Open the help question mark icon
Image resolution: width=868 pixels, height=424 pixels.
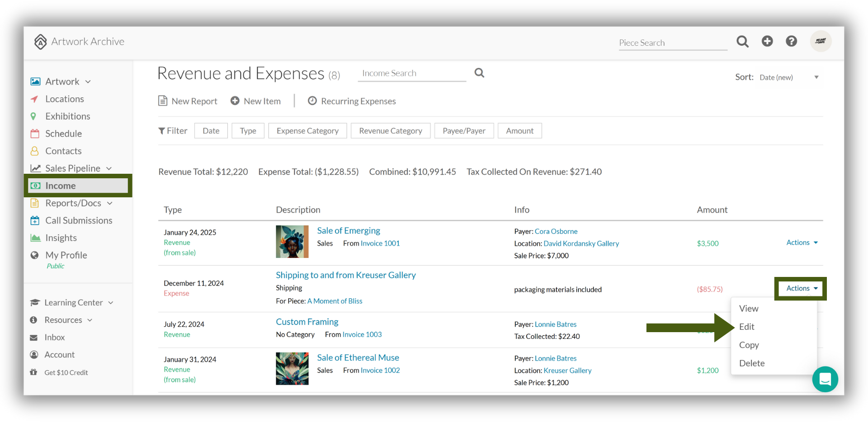[791, 41]
